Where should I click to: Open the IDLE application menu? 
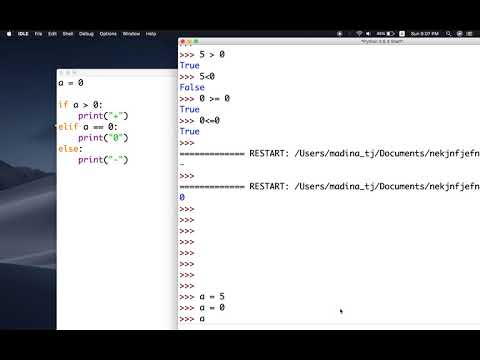point(23,34)
